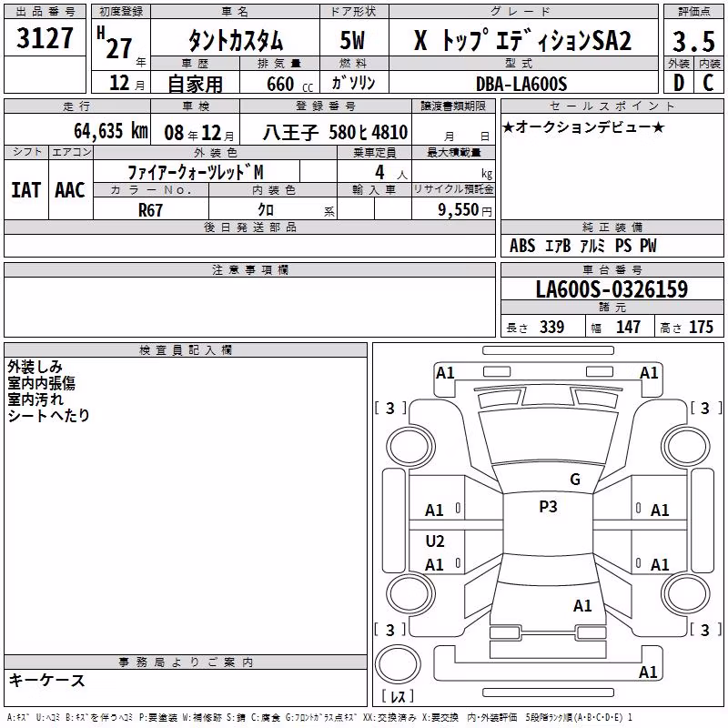Viewport: 728px width, 728px height.
Task: Click displacement value 660 cc
Action: point(289,85)
